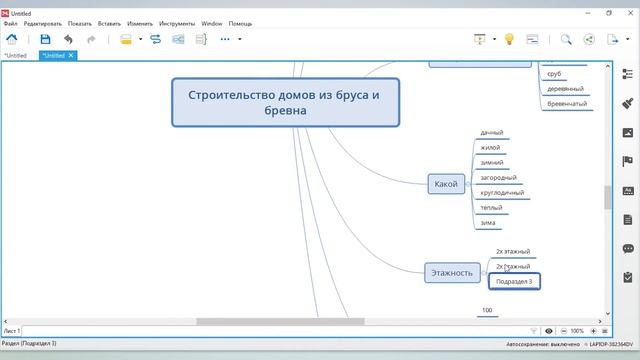Click the greyed Redo arrow
640x360 pixels.
(x=91, y=39)
